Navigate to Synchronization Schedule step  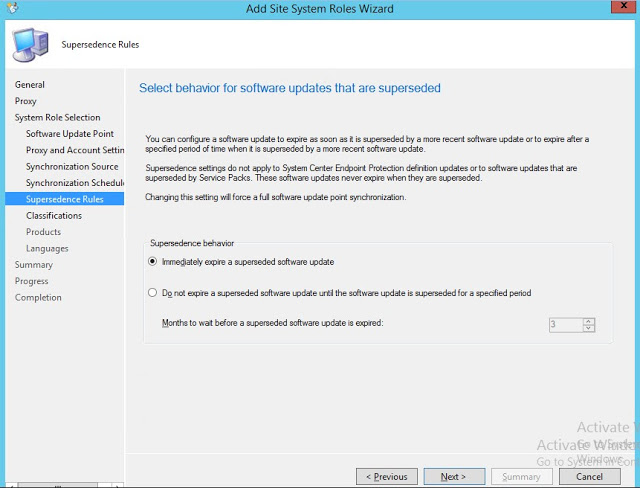74,183
